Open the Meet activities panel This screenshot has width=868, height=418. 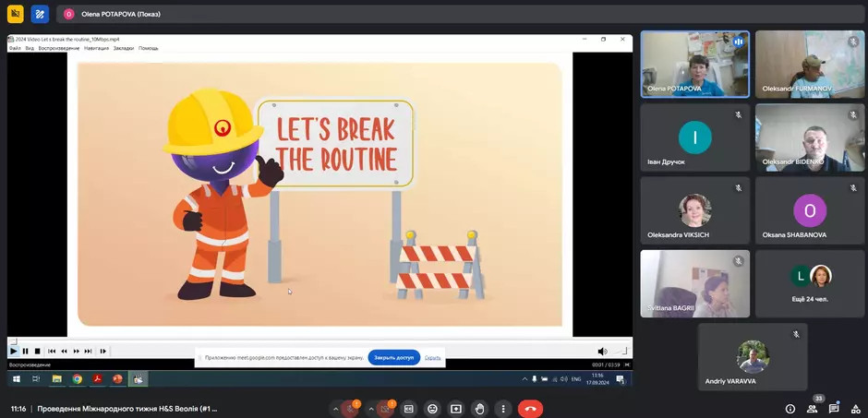point(855,409)
